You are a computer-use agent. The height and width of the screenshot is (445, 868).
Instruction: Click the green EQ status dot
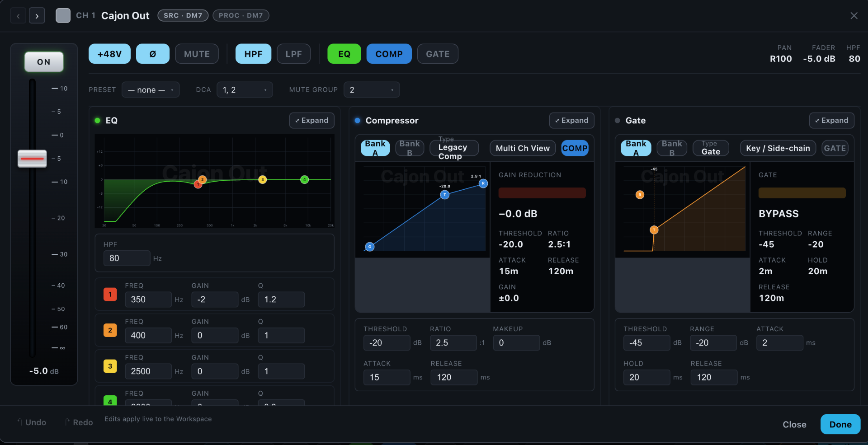97,121
